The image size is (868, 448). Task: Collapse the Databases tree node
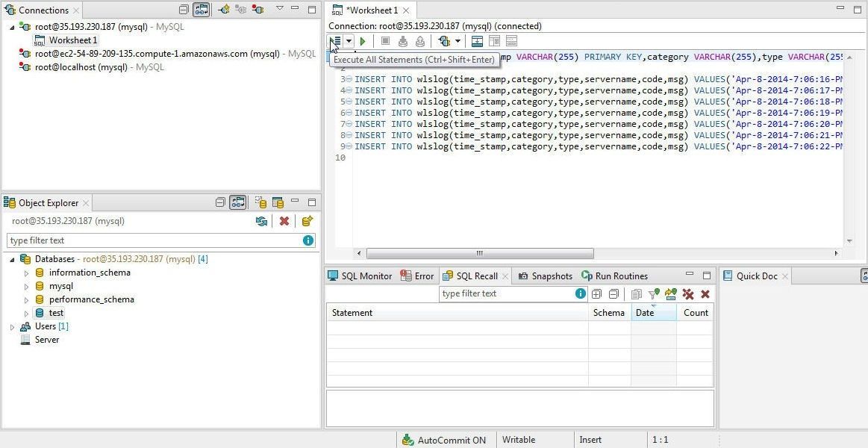[12, 259]
